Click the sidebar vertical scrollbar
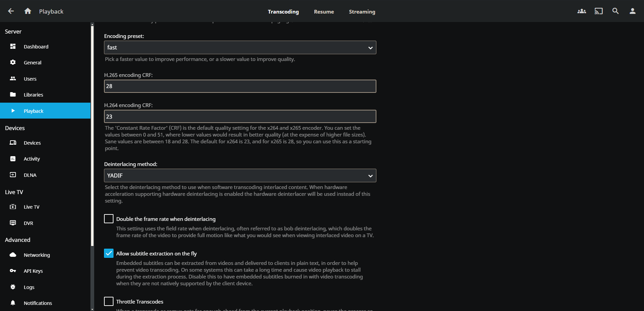 (92, 136)
